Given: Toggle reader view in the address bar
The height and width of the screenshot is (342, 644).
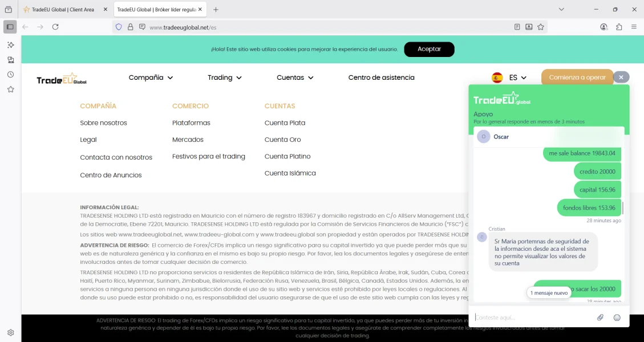Looking at the screenshot, I should (517, 27).
